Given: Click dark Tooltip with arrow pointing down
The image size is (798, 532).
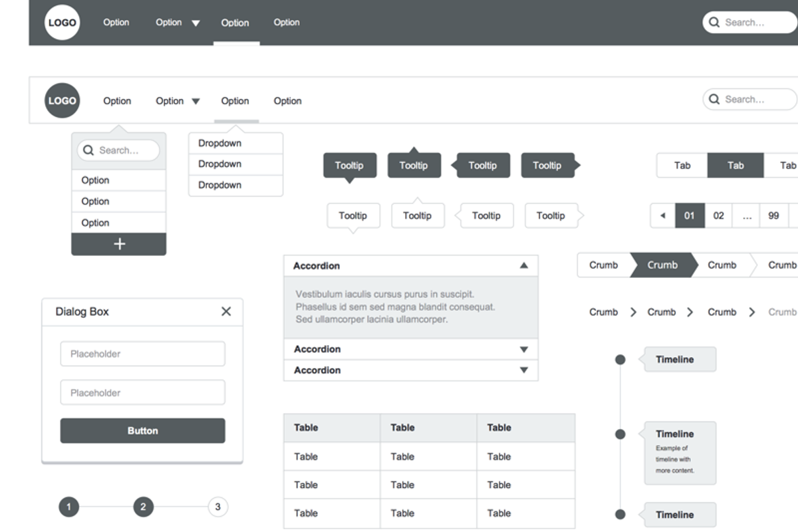Looking at the screenshot, I should point(350,166).
